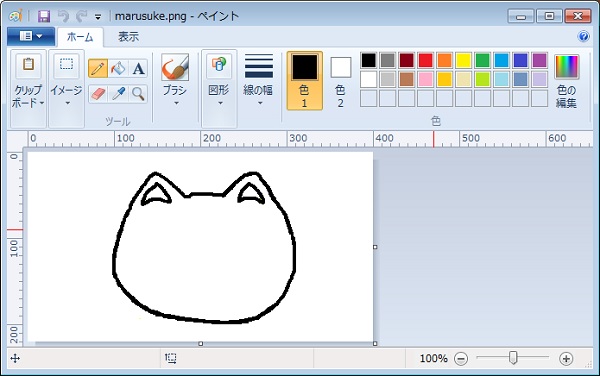Viewport: 600px width, 376px height.
Task: Pick the white color swatch
Action: click(368, 79)
